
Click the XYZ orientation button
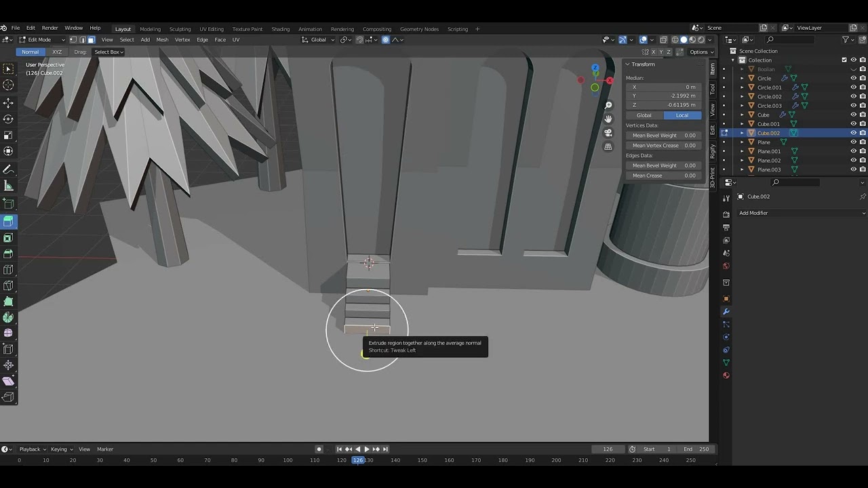pyautogui.click(x=57, y=52)
